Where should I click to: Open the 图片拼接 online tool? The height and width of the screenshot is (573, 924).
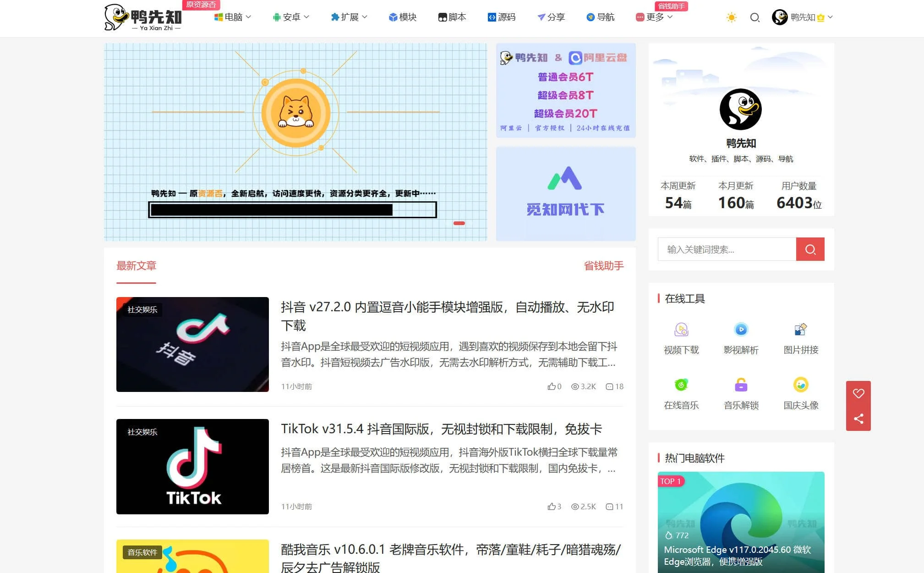[801, 339]
